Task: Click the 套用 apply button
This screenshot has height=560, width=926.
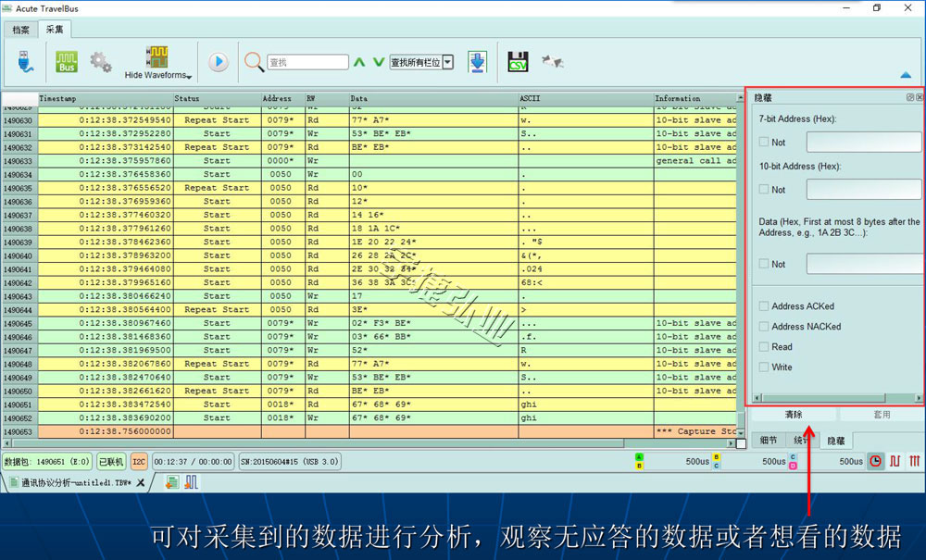Action: point(882,415)
